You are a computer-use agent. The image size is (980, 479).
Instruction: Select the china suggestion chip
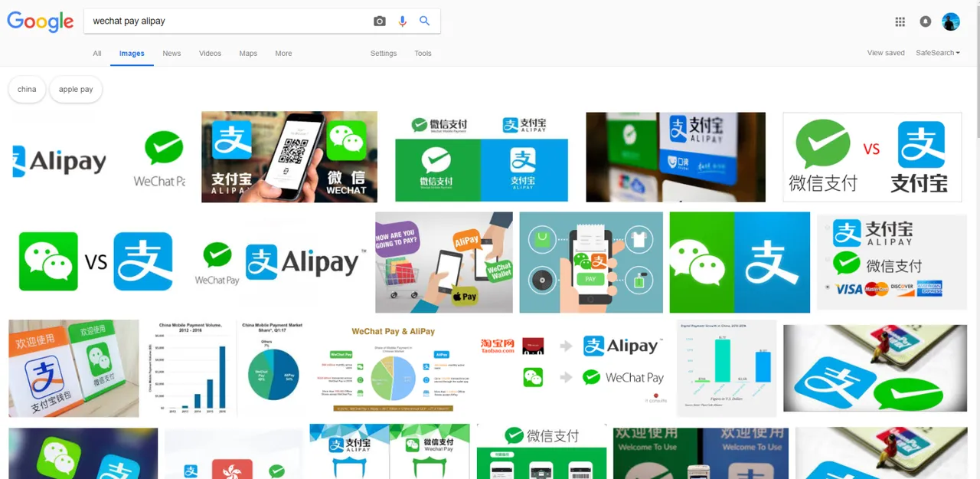(x=27, y=90)
